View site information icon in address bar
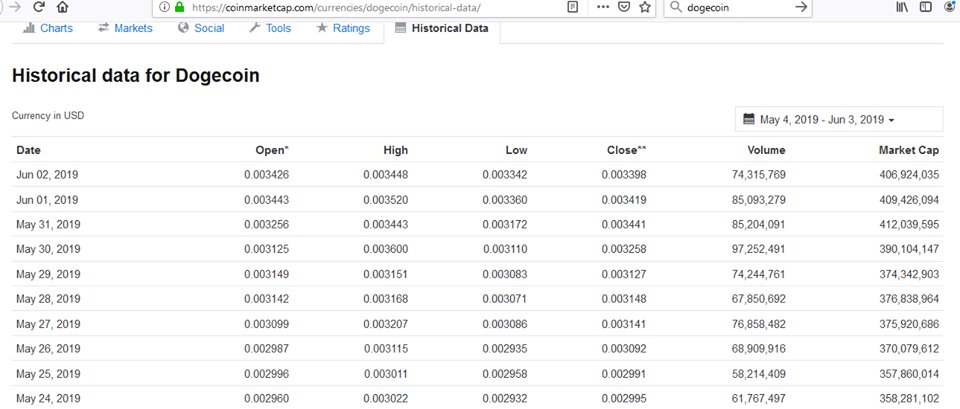960x409 pixels. [x=164, y=7]
